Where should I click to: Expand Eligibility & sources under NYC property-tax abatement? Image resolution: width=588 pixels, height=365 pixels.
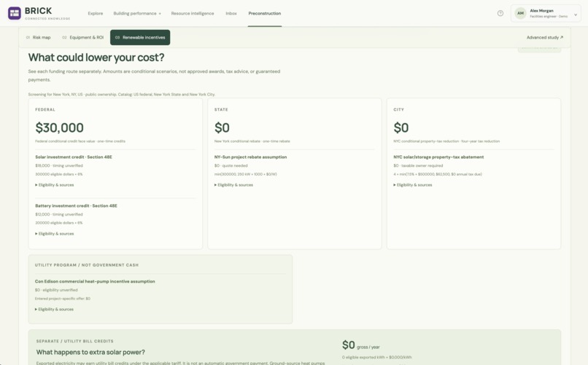click(412, 185)
